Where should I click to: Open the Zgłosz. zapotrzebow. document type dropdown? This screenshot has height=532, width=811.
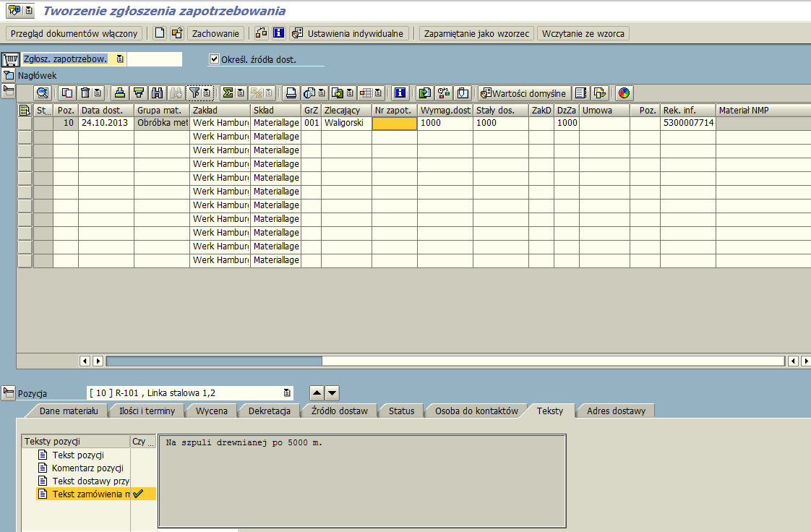[120, 59]
